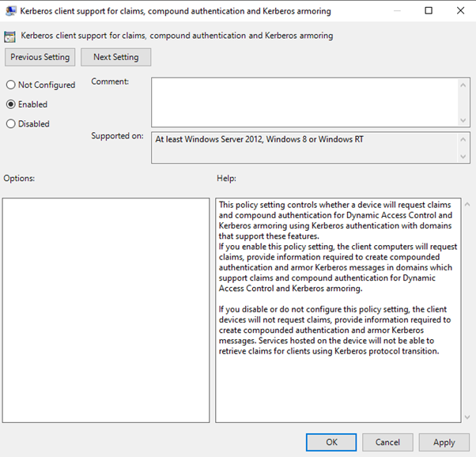Click the Comment box scroll up arrow
This screenshot has width=476, height=457.
pos(463,85)
